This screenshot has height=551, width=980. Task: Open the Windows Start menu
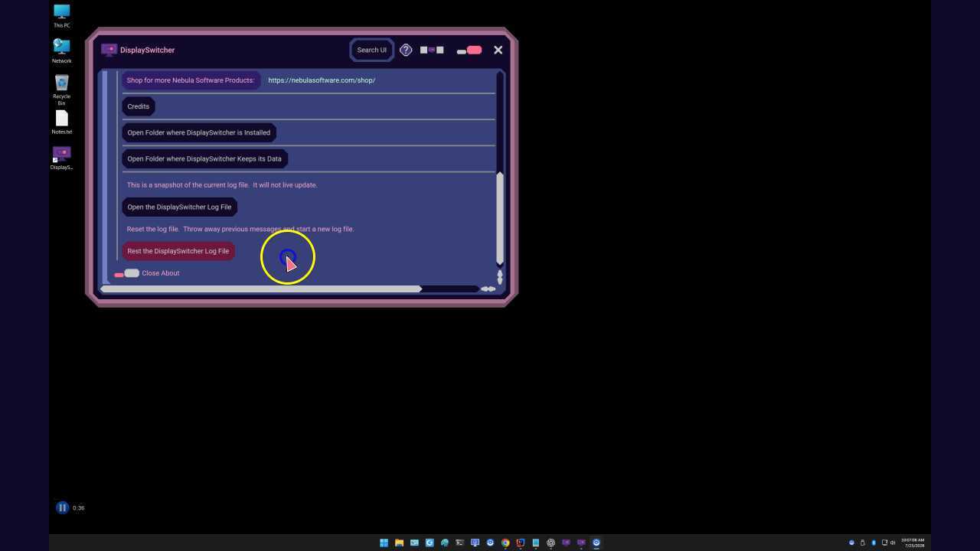tap(384, 543)
